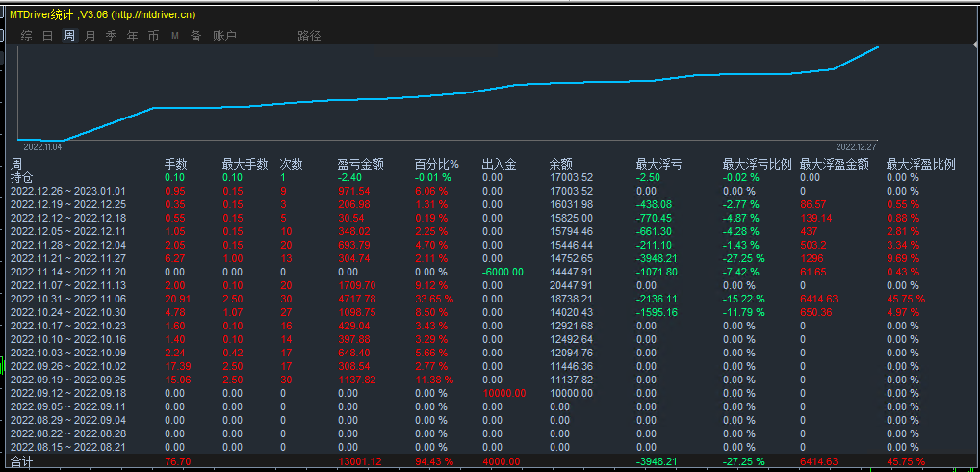The width and height of the screenshot is (980, 472).
Task: Click the 盈亏金额 column header
Action: [361, 164]
